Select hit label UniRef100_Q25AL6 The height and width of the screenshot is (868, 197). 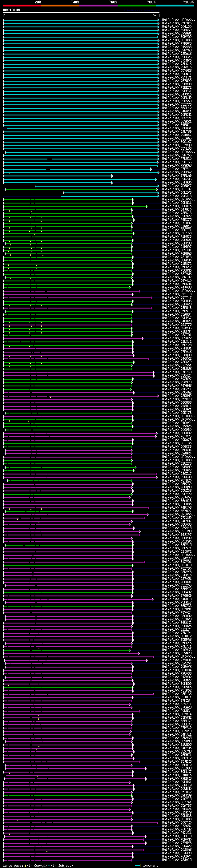tap(177, 54)
